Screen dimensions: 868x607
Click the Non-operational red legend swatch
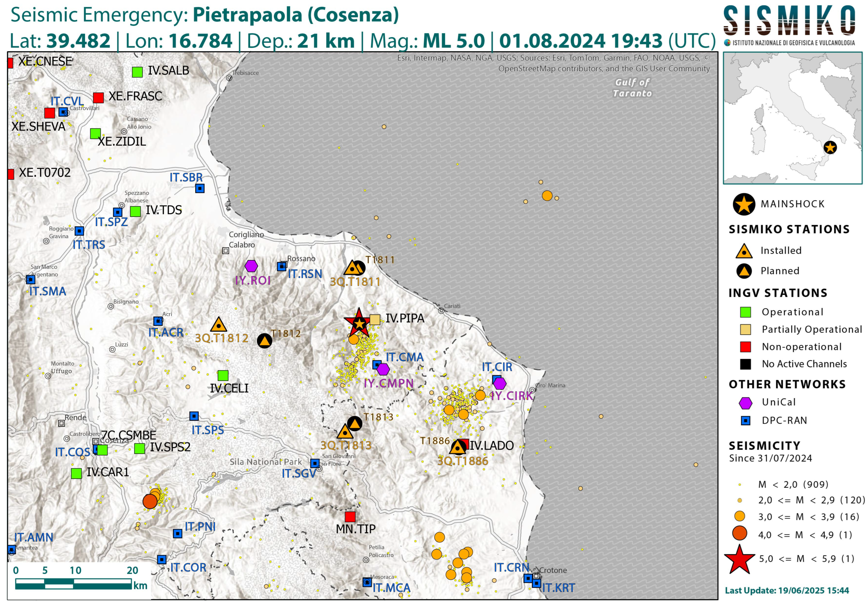(x=745, y=347)
